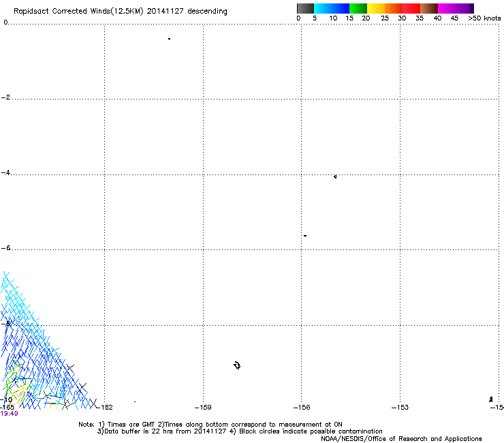Click the yellow 20-25 knots color segment
The height and width of the screenshot is (443, 504).
tap(376, 8)
